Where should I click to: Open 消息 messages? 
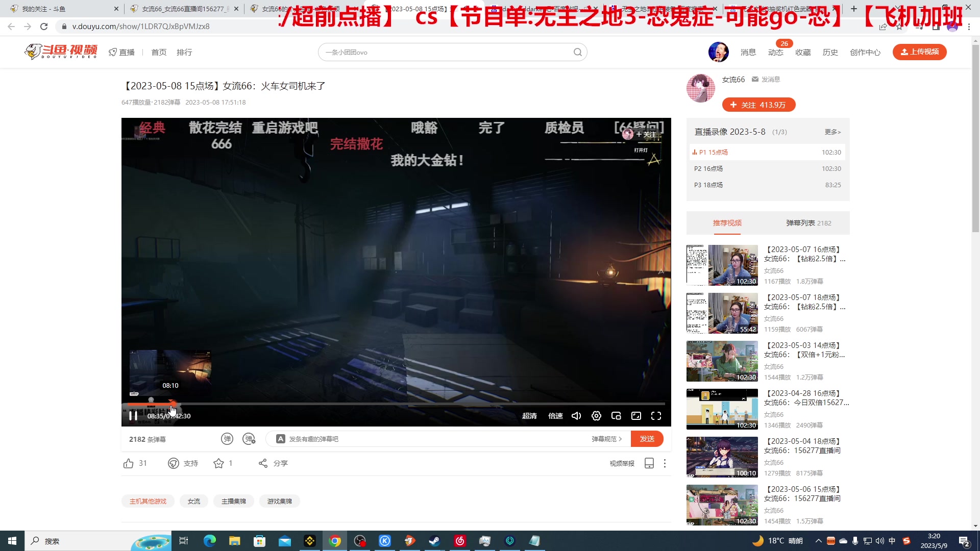748,52
